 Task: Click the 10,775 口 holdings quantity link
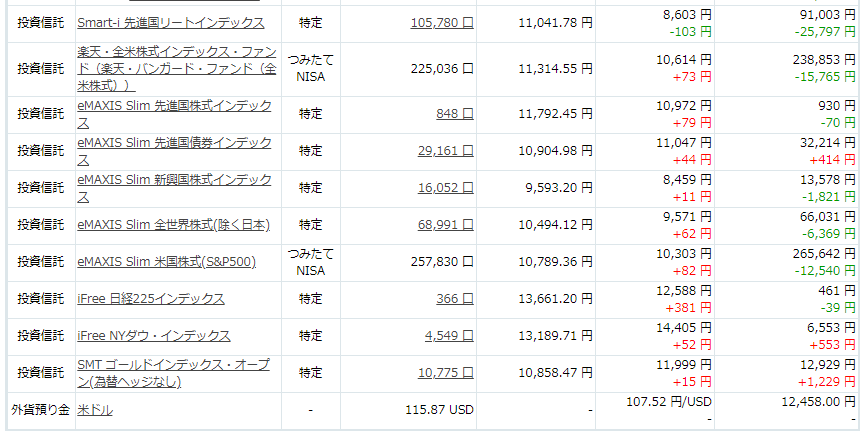pos(446,373)
